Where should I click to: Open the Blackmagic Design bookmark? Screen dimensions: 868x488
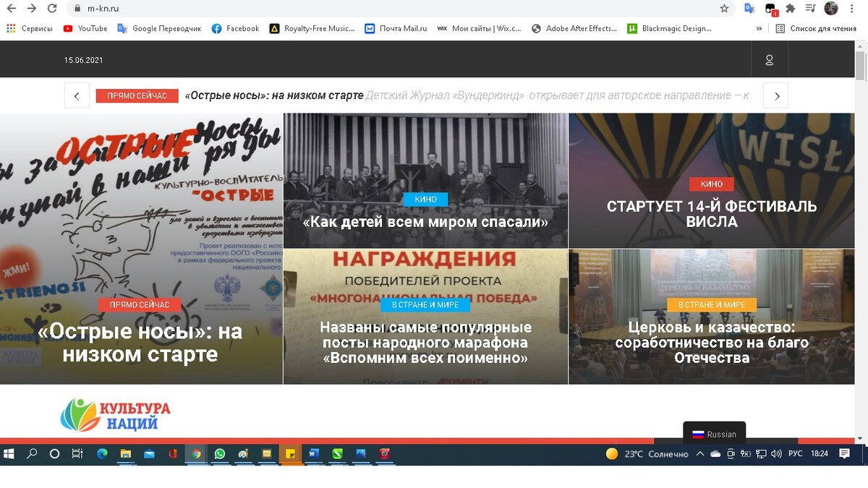coord(670,29)
